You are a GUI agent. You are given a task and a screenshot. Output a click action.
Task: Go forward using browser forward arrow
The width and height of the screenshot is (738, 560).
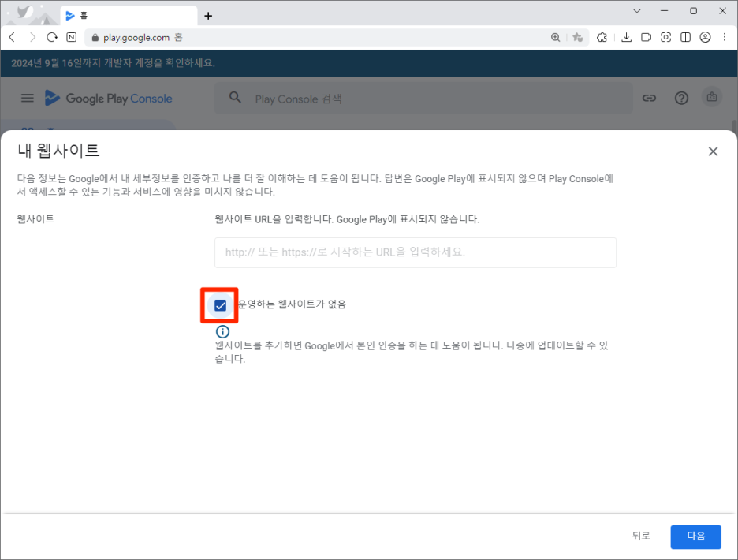click(x=32, y=37)
